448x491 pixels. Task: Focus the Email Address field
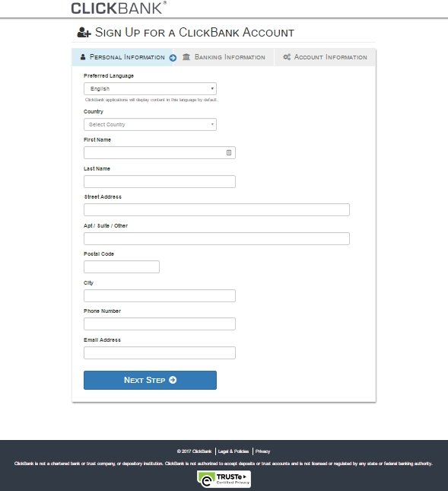(160, 352)
